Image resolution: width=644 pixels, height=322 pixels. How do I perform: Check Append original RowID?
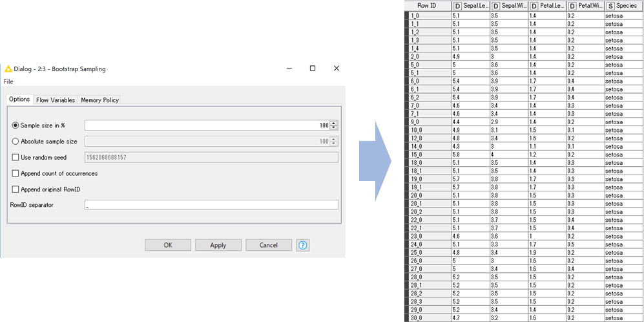point(16,189)
